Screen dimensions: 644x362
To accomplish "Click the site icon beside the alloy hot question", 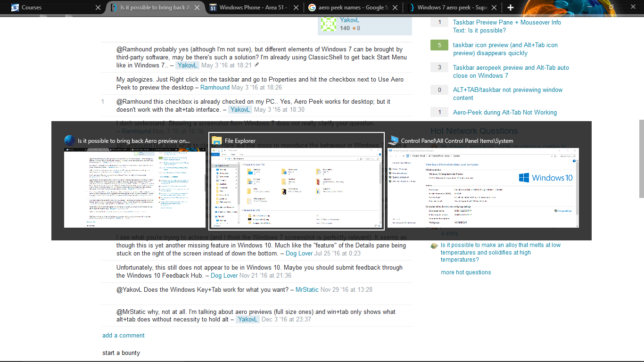I will point(434,245).
